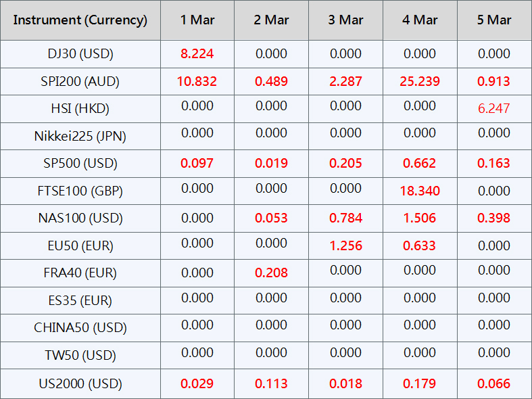532x399 pixels.
Task: Select the 1.256 value for EU50
Action: click(345, 245)
